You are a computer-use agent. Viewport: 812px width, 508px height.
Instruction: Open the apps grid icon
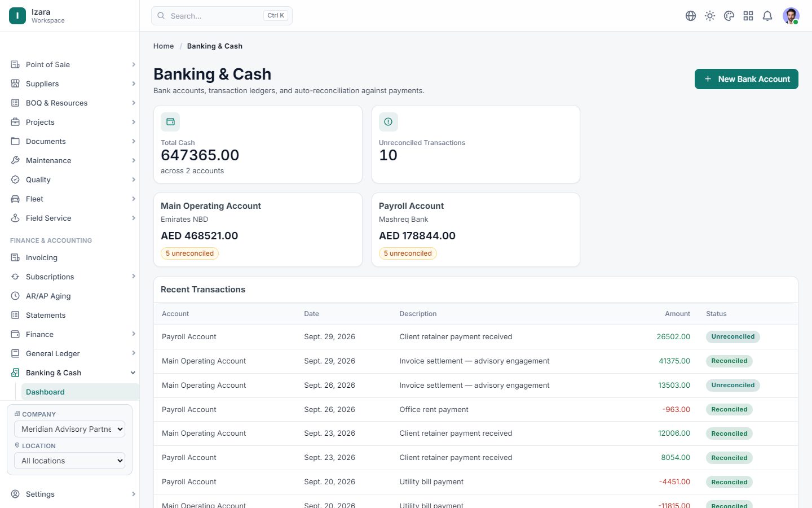[x=748, y=16]
